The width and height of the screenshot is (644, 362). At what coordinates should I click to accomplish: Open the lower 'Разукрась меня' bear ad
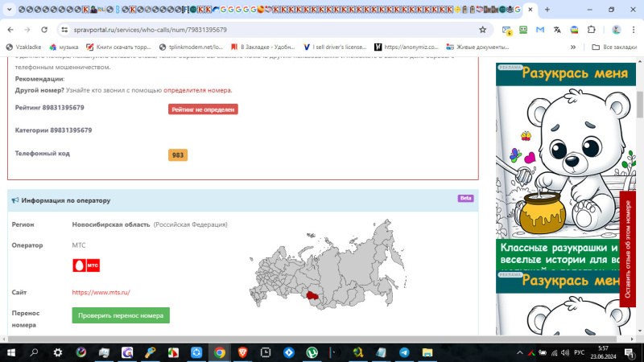pyautogui.click(x=566, y=302)
